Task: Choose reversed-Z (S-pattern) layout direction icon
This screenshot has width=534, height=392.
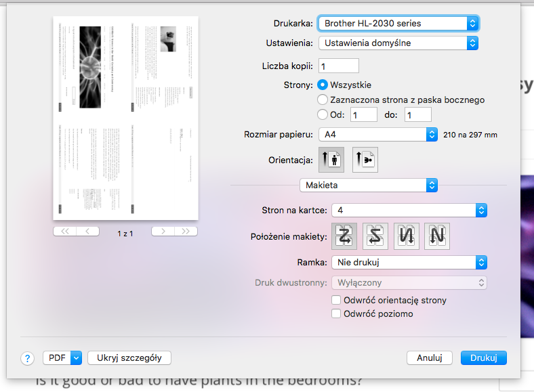Action: point(375,236)
